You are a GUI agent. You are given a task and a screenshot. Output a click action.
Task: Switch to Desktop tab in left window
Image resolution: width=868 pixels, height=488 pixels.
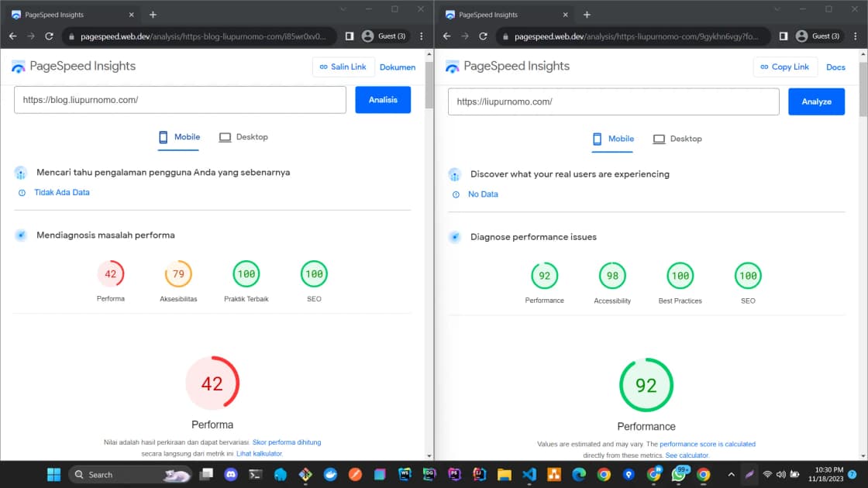(243, 137)
